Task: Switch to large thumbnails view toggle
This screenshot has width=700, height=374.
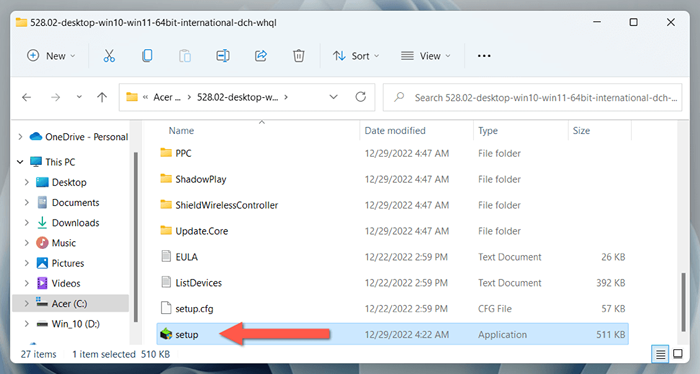Action: coord(678,354)
